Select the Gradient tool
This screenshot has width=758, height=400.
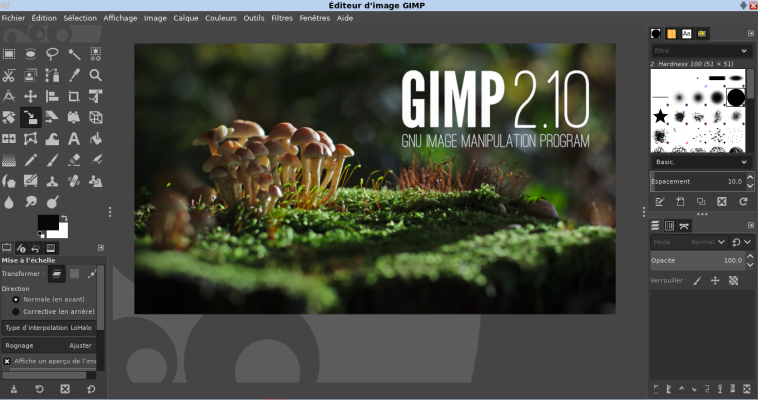tap(9, 160)
